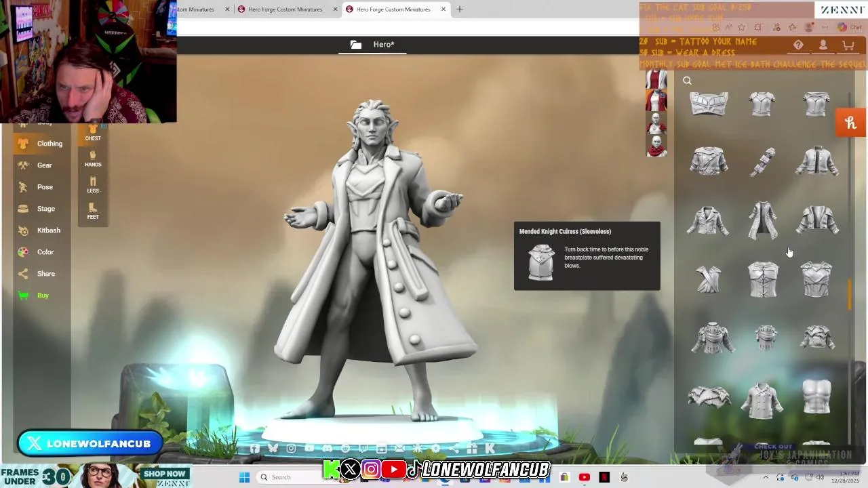Screen dimensions: 868x488
Task: Choose the red scarf bald preview thumbnail
Action: [656, 146]
